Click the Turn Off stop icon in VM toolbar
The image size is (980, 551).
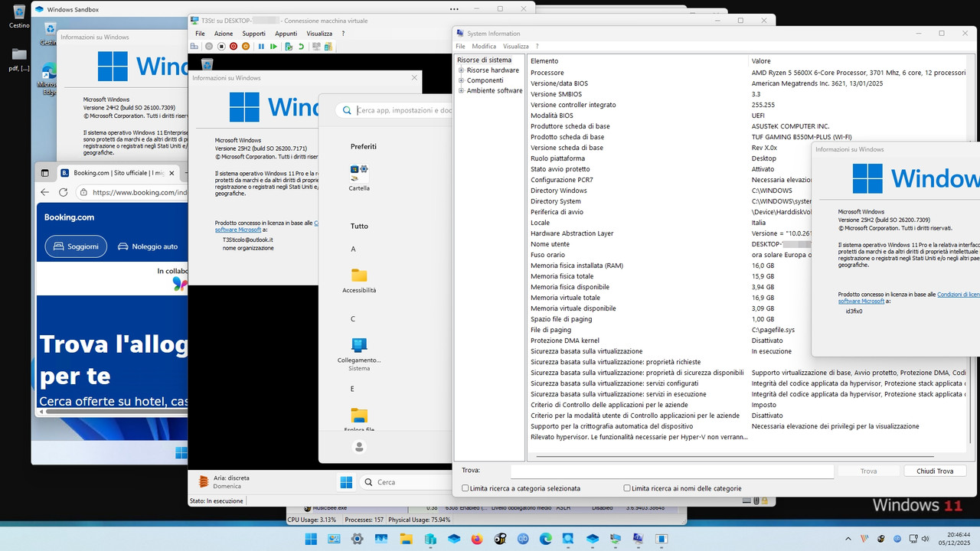(x=221, y=47)
